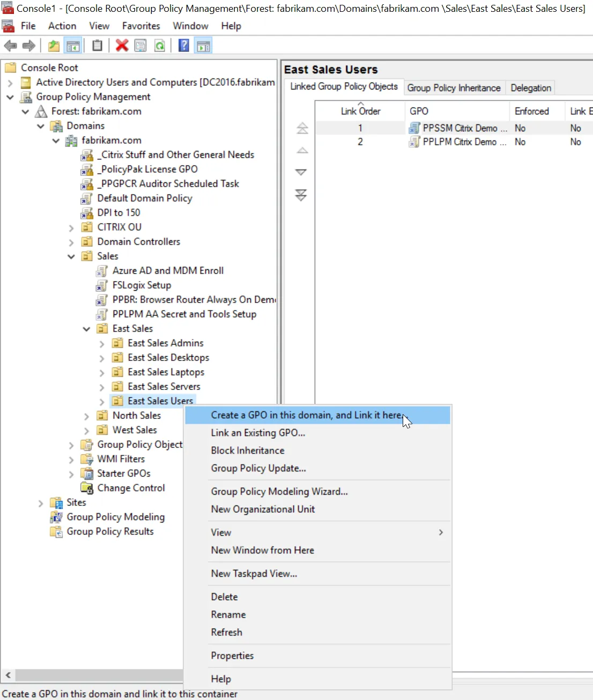Image resolution: width=593 pixels, height=700 pixels.
Task: Expand the North Sales OU node
Action: pyautogui.click(x=87, y=416)
